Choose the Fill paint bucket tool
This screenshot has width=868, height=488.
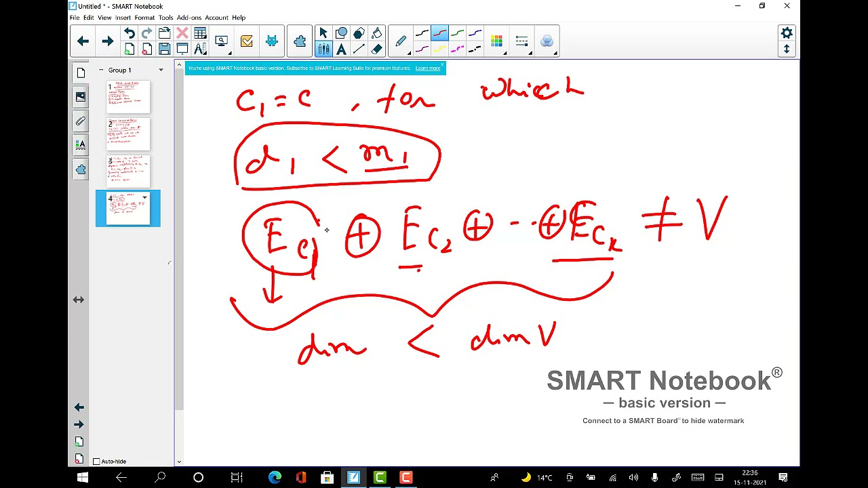(376, 33)
